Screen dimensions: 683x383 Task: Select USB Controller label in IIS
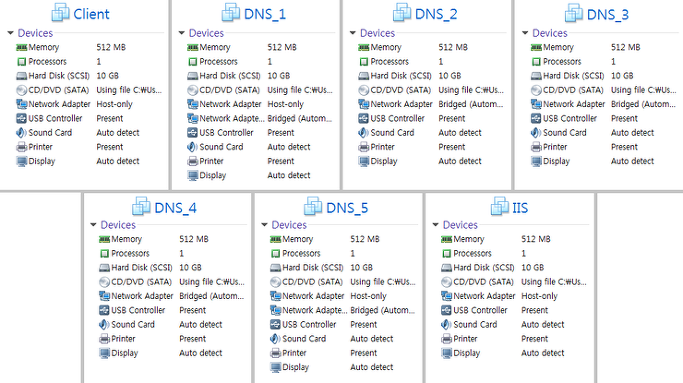[x=480, y=310]
